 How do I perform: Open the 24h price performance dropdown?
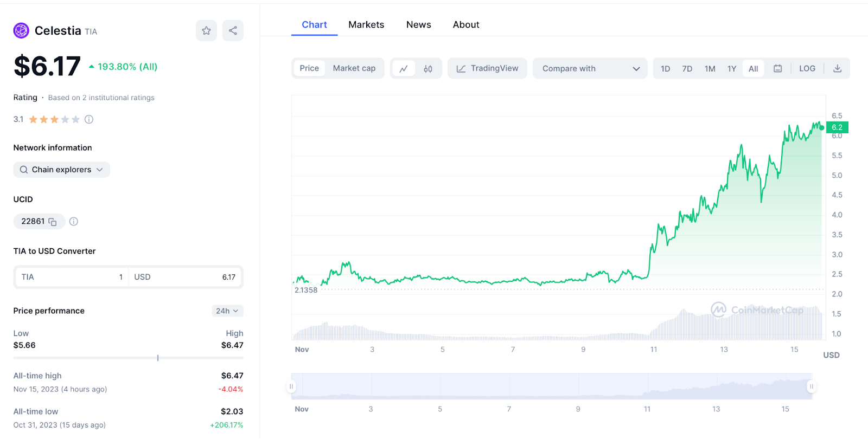227,311
